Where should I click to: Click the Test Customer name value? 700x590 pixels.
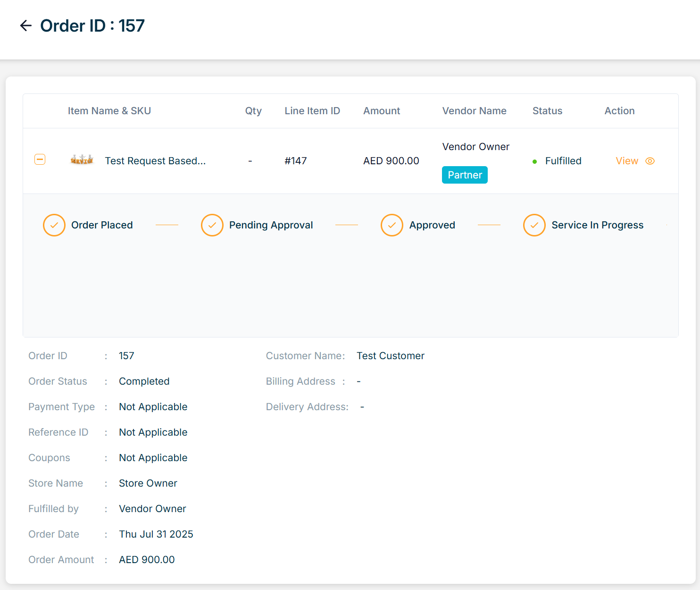(x=391, y=356)
